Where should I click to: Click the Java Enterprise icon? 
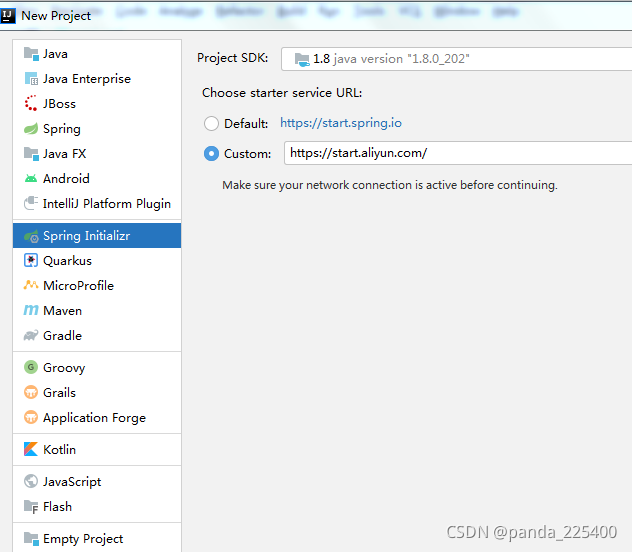click(31, 79)
